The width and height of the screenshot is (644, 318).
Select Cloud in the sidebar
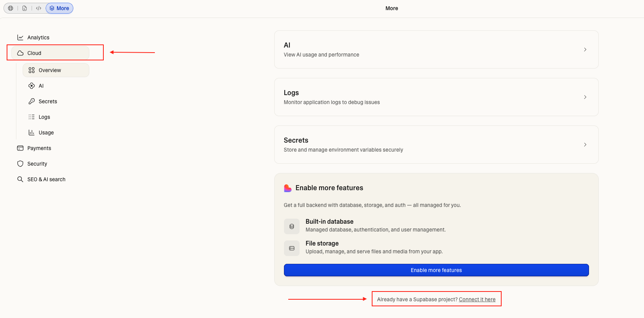click(50, 53)
